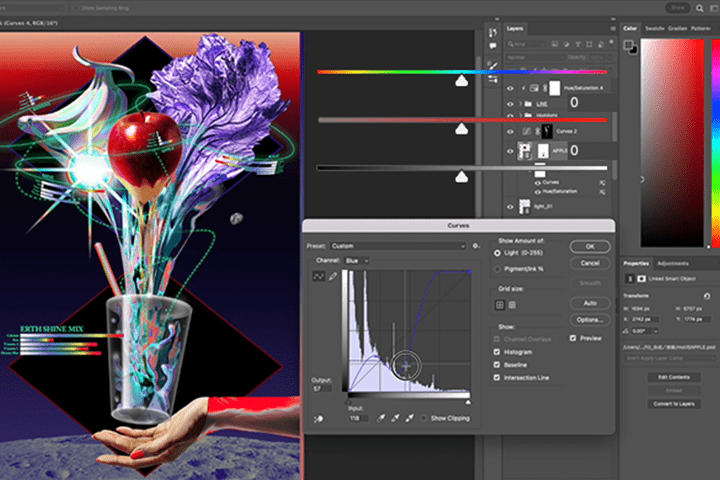Activate the on-image adjustment hand tool

pos(318,418)
